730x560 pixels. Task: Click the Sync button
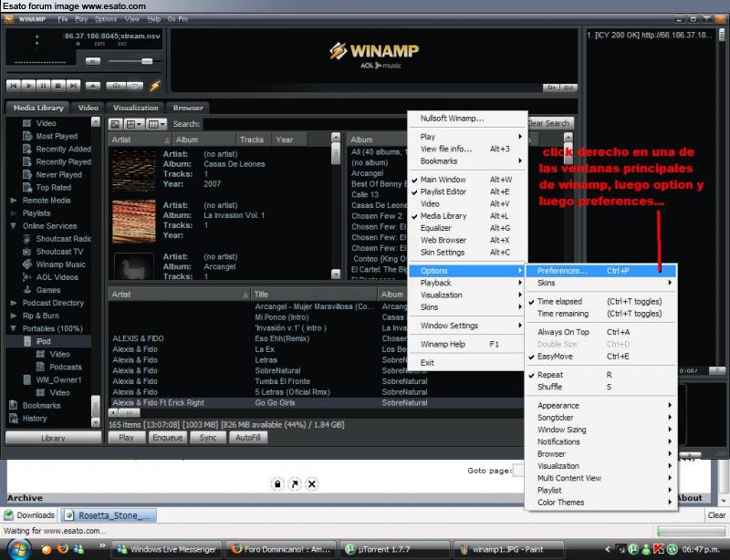(x=208, y=438)
